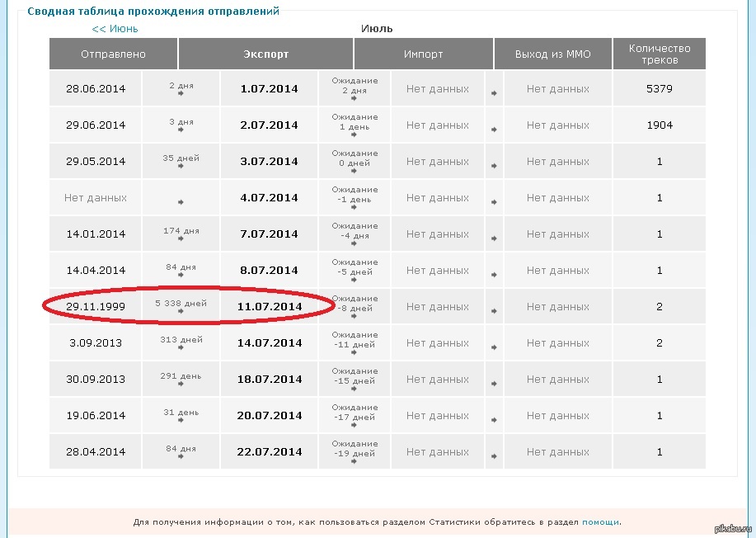Select sent date 29.05.2014
This screenshot has height=538, width=756.
96,161
